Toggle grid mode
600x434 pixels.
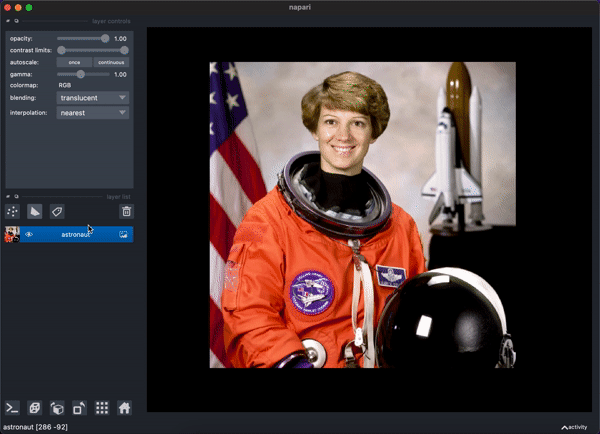tap(102, 408)
